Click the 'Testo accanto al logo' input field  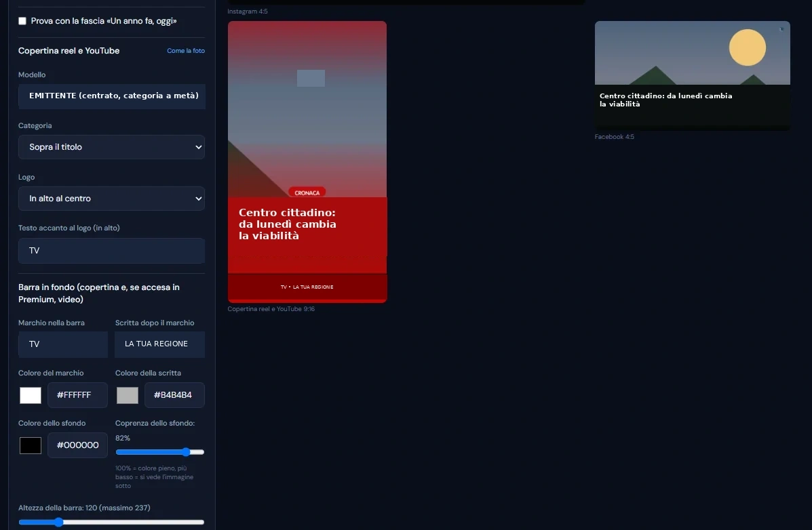[x=111, y=251]
